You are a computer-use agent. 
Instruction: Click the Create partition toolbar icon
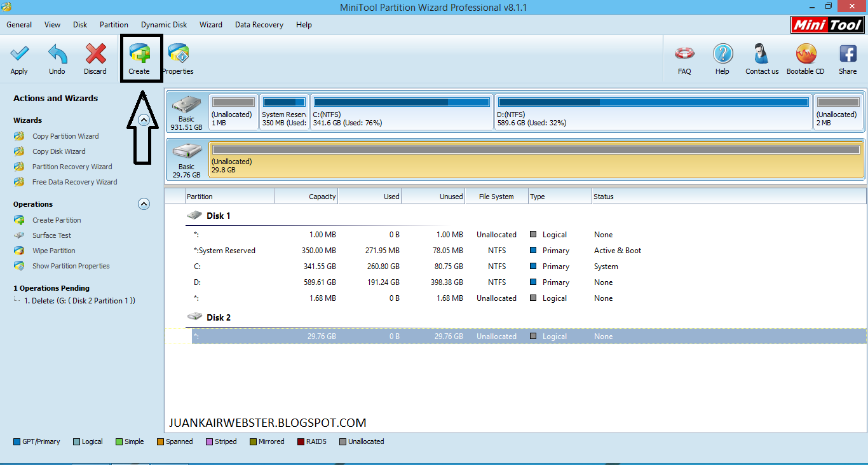139,53
